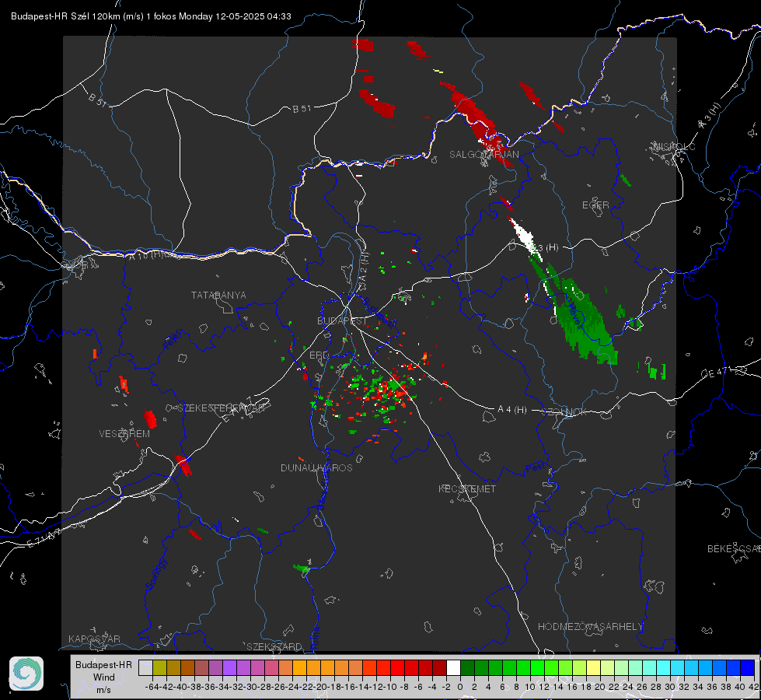The image size is (761, 700).
Task: Click the 'Budapest-HR' label in the legend
Action: pyautogui.click(x=103, y=664)
